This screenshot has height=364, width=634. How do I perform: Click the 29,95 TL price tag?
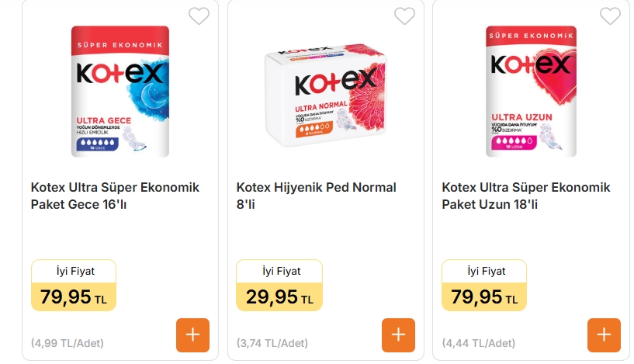[279, 297]
